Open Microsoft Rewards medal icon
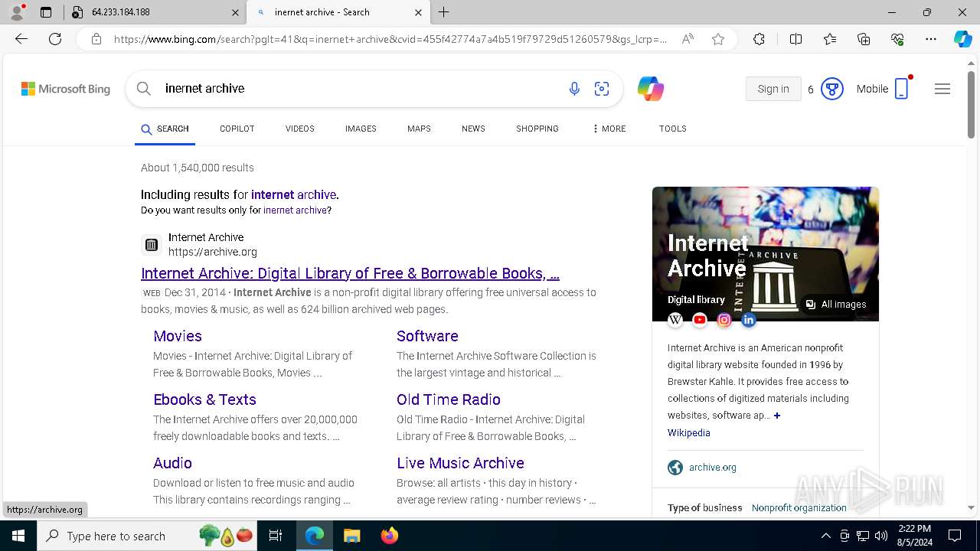This screenshot has width=980, height=551. tap(832, 89)
